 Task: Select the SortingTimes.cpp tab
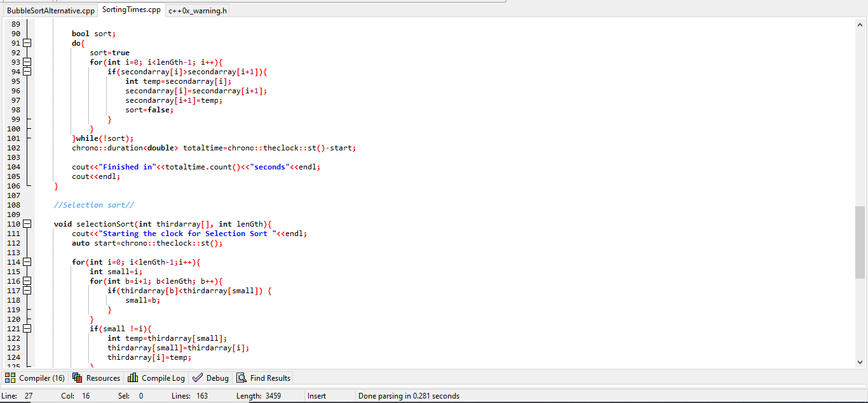[131, 10]
